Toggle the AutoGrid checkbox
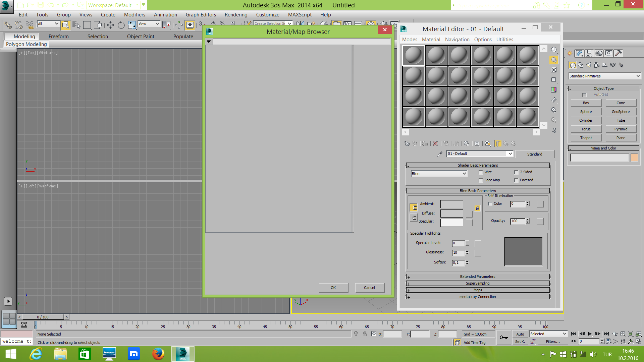 click(x=584, y=95)
